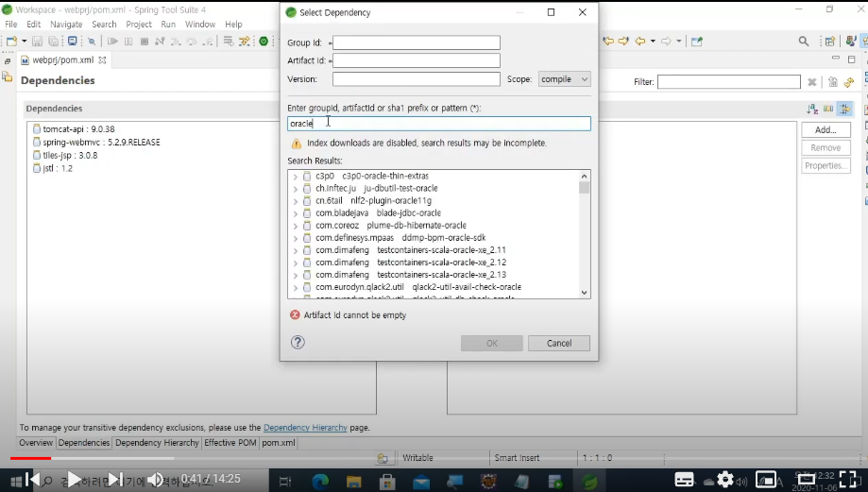This screenshot has height=492, width=868.
Task: Click the Sort alphabetically icon in Dependencies
Action: pos(812,109)
